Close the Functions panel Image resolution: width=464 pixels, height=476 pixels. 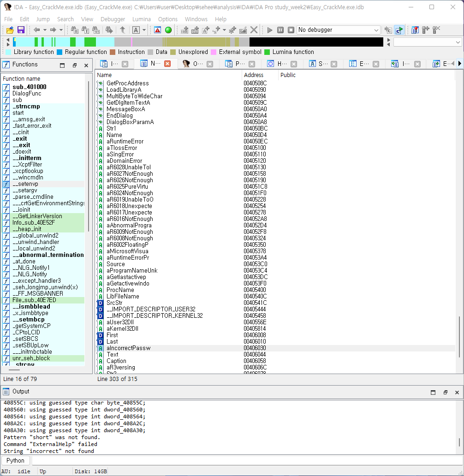pos(86,65)
